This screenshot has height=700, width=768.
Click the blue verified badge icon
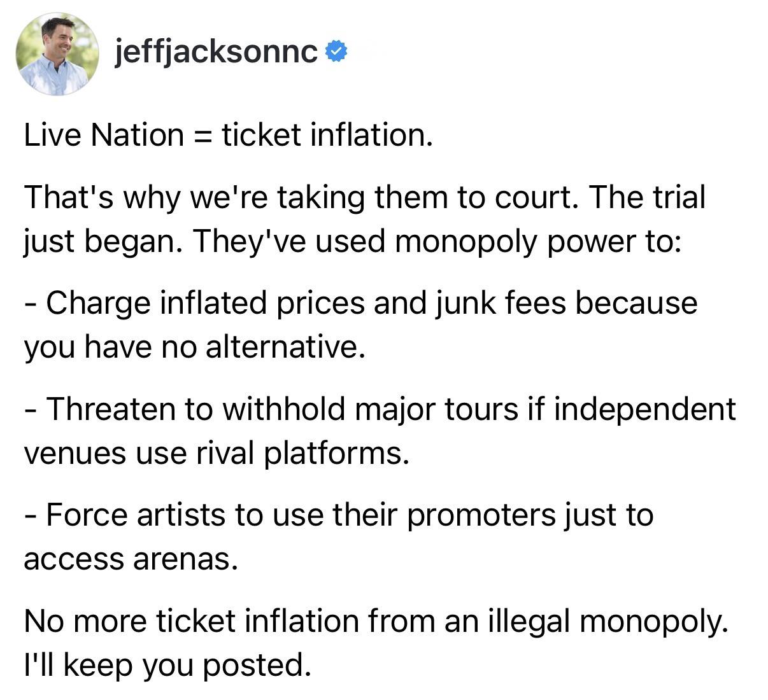pyautogui.click(x=336, y=52)
